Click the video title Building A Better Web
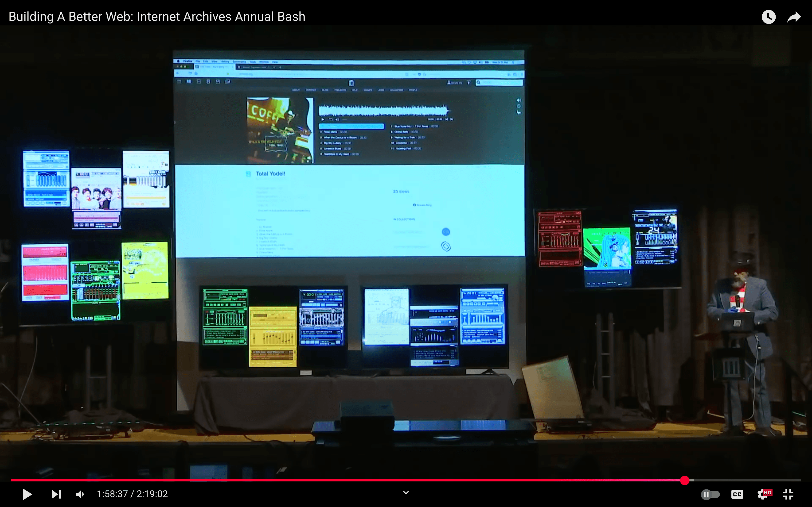This screenshot has height=507, width=812. [x=157, y=16]
